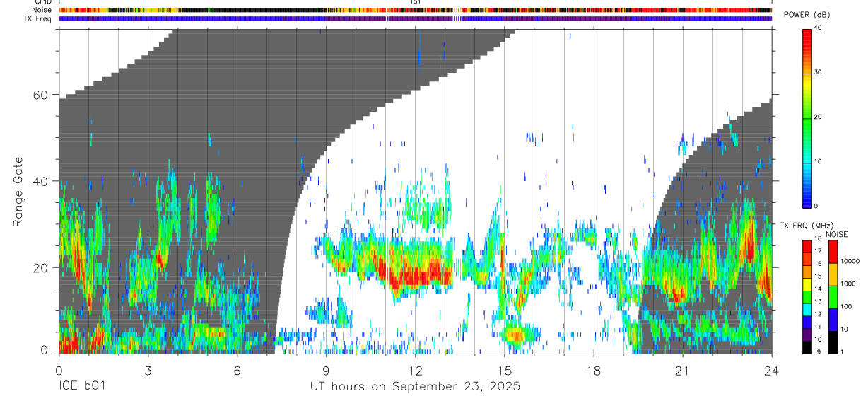
Task: Click the CPID value 151
Action: (x=415, y=3)
